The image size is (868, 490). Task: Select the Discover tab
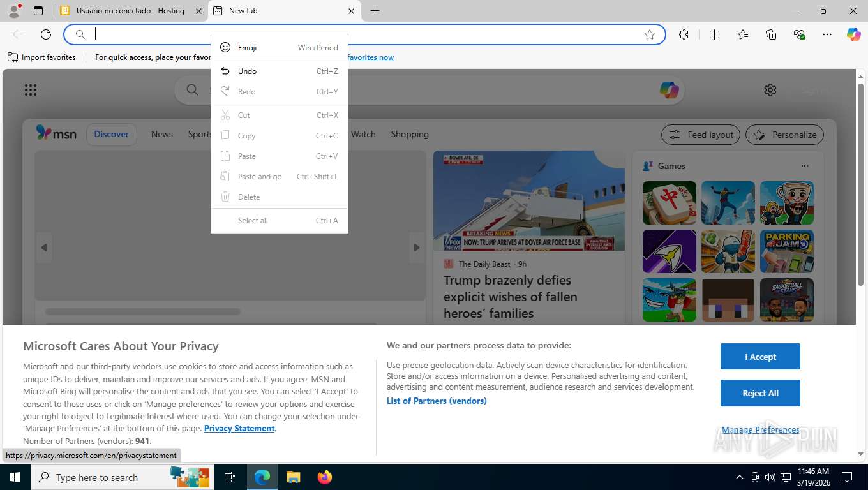[x=111, y=134]
